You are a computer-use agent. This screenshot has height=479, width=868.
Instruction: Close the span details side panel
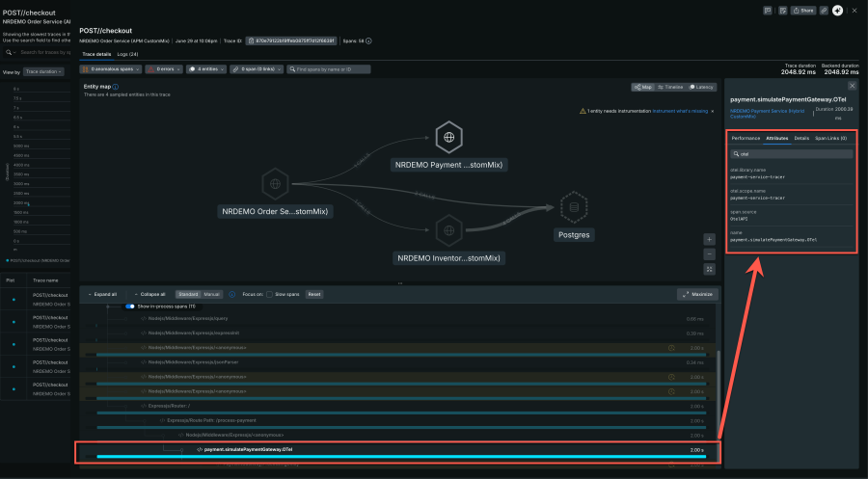click(852, 86)
